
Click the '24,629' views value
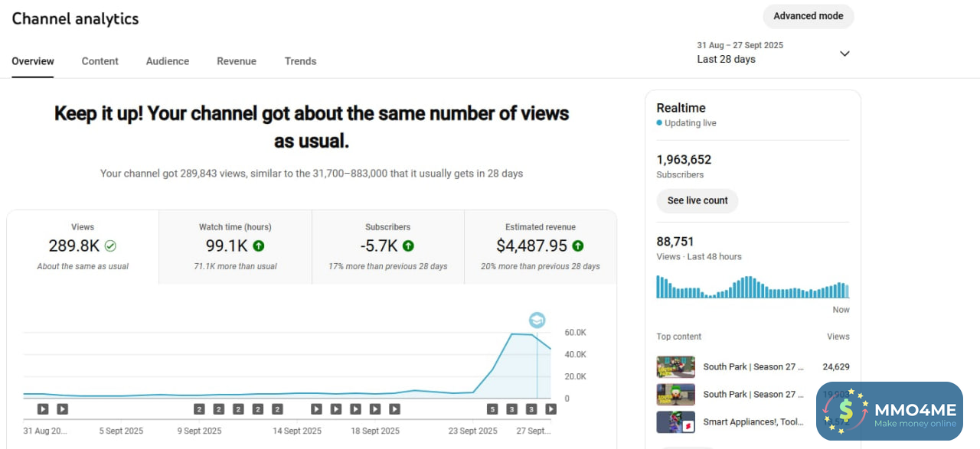tap(836, 367)
